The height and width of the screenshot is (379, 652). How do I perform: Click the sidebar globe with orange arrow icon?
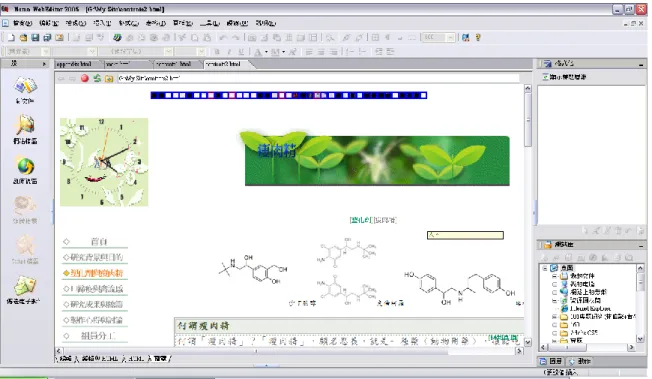point(25,166)
